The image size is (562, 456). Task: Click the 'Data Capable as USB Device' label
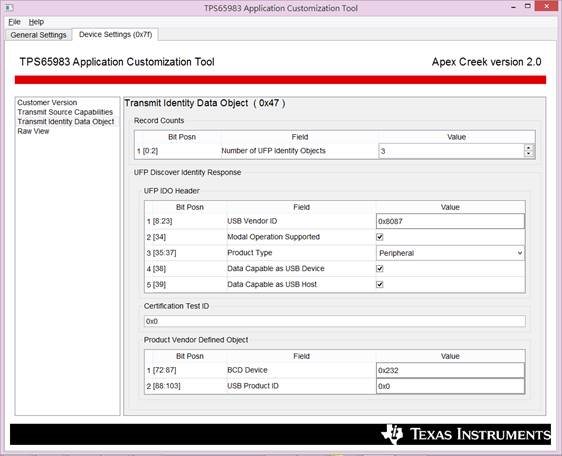point(276,269)
